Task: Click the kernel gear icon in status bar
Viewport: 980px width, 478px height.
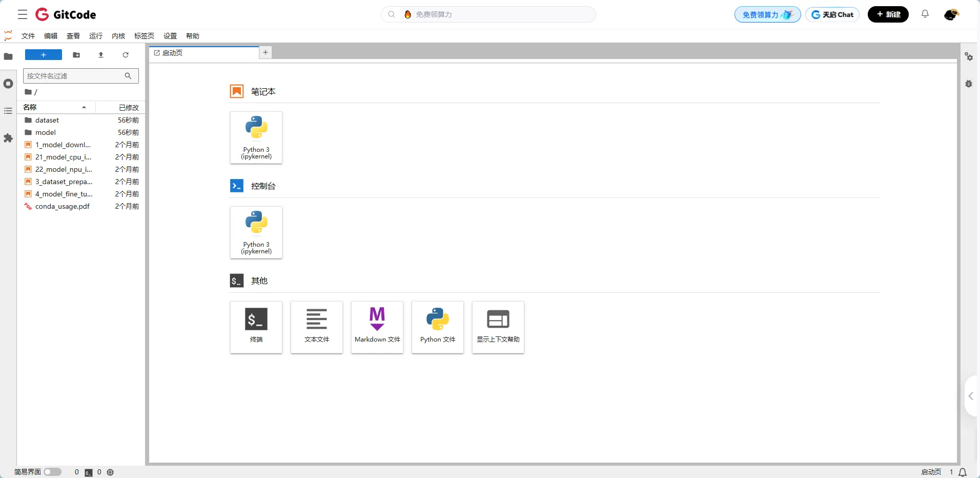Action: 110,472
